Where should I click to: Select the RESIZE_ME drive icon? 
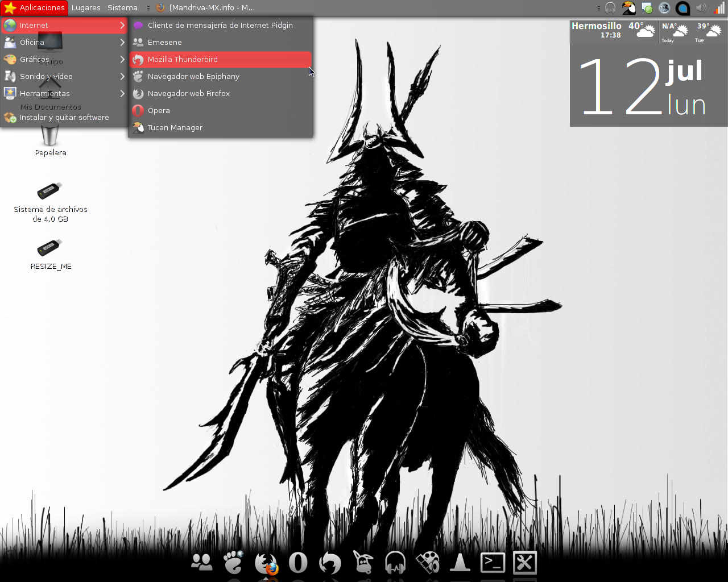coord(51,254)
